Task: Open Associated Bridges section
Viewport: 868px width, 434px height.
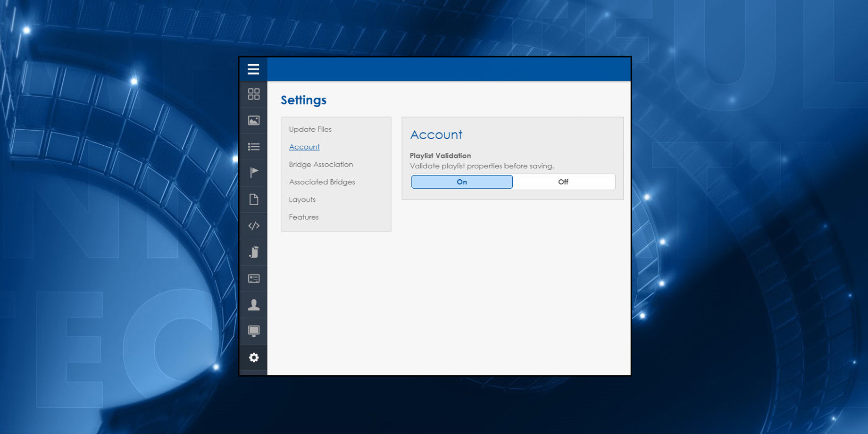Action: [322, 182]
